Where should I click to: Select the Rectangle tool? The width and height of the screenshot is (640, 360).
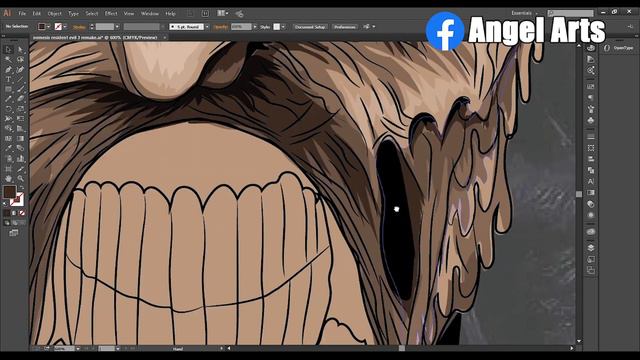(9, 89)
